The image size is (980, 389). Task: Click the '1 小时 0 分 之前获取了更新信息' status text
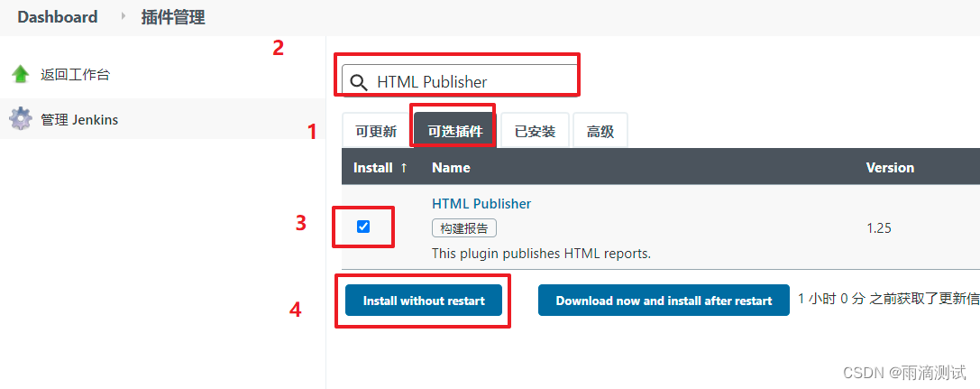point(889,299)
